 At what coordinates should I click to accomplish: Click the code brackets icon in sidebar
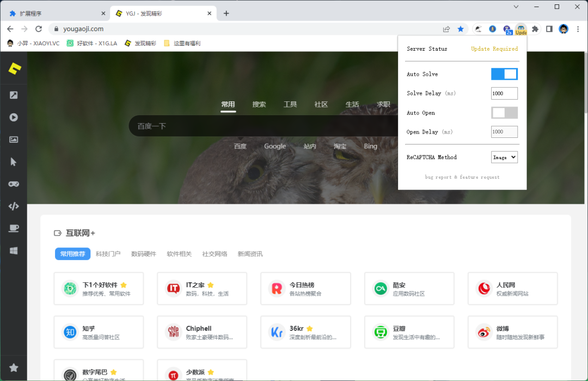[14, 206]
